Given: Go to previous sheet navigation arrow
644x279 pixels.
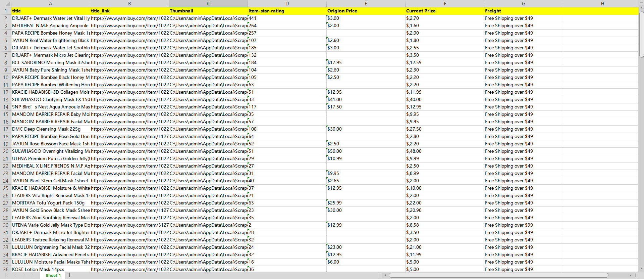Looking at the screenshot, I should coord(15,275).
